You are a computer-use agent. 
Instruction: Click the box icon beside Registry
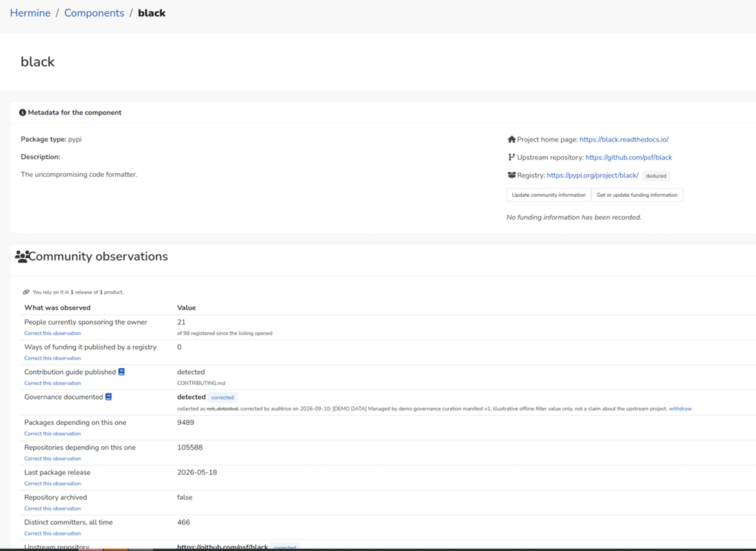point(512,176)
